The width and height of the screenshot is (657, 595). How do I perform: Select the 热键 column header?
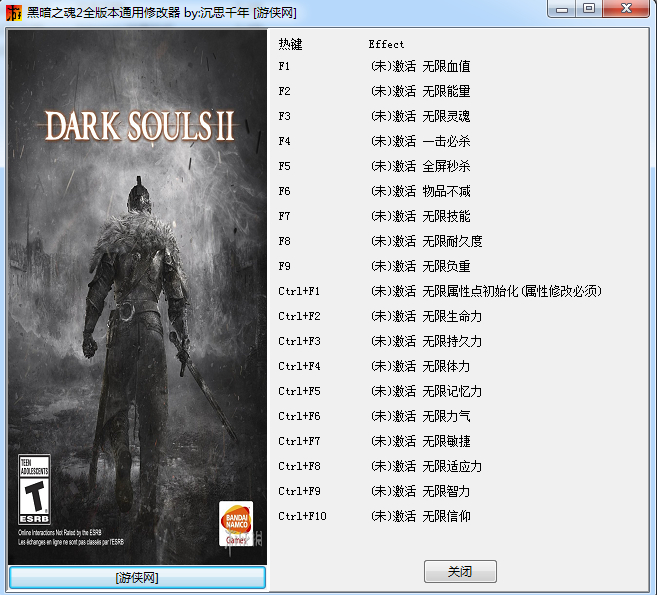click(290, 44)
